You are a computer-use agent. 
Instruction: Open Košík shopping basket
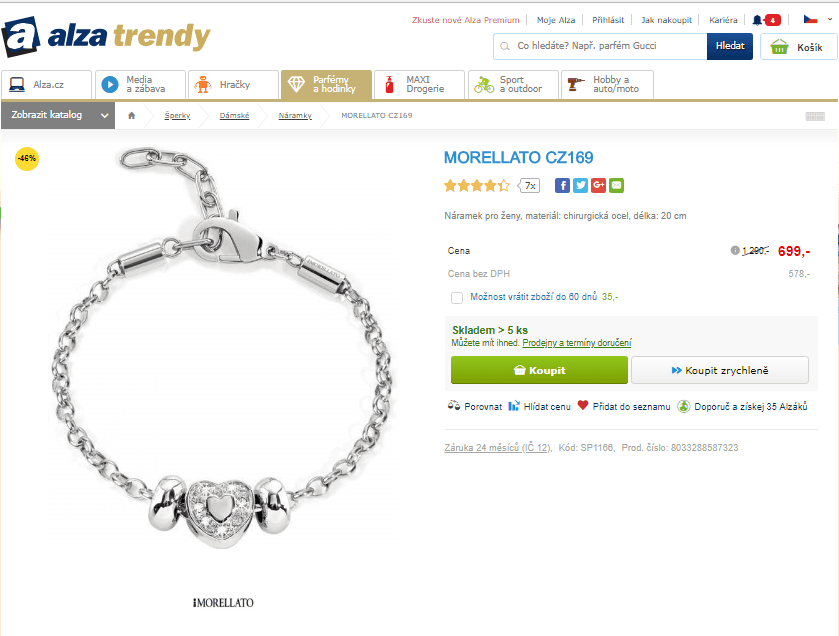pyautogui.click(x=798, y=47)
